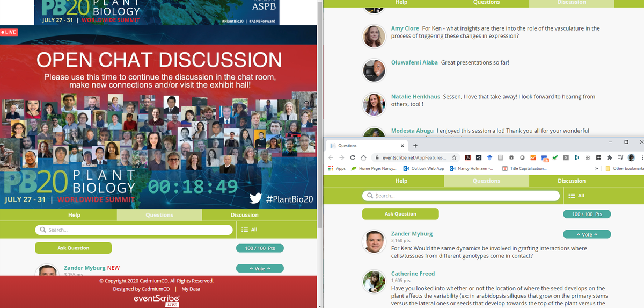Click Zander Myburg's name in Chrome window
Image resolution: width=644 pixels, height=308 pixels.
[412, 234]
